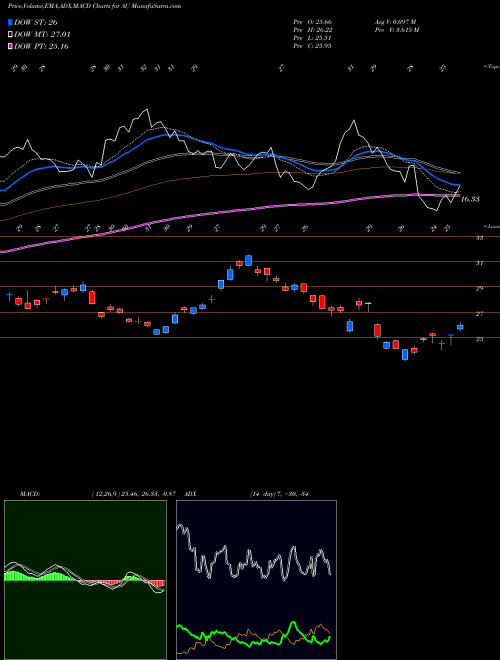The width and height of the screenshot is (500, 660).
Task: Click the 'MACD:' panel heading
Action: pyautogui.click(x=29, y=494)
